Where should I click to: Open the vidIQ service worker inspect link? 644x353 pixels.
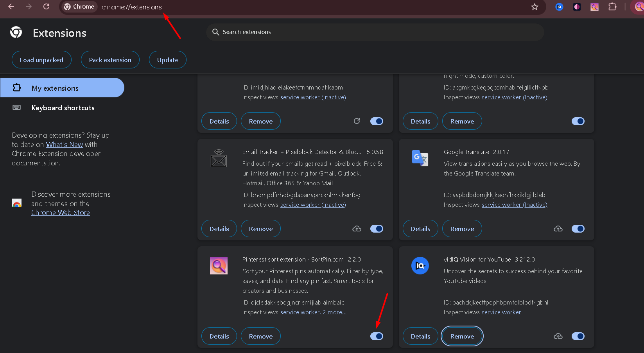(501, 312)
